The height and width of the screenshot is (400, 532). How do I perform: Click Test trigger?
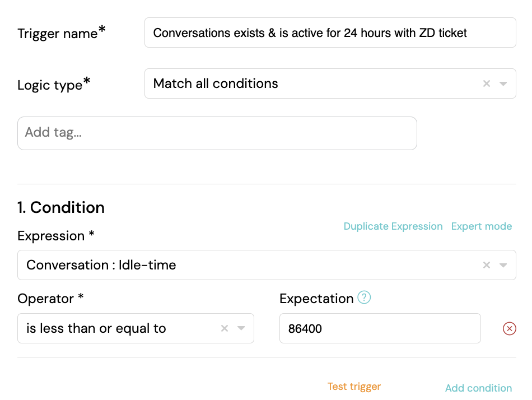[354, 387]
